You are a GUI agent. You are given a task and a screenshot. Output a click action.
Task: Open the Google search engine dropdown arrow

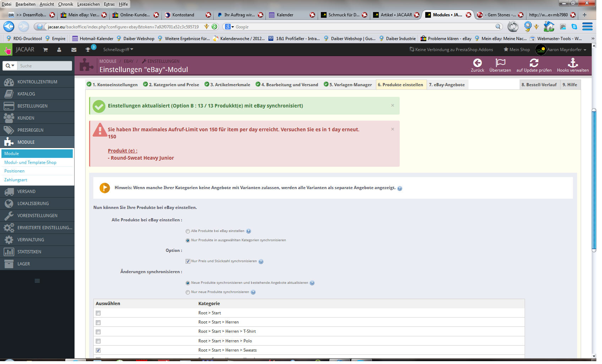click(232, 27)
